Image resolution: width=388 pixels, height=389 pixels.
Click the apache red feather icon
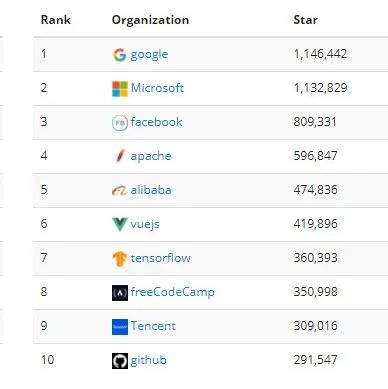[x=120, y=156]
